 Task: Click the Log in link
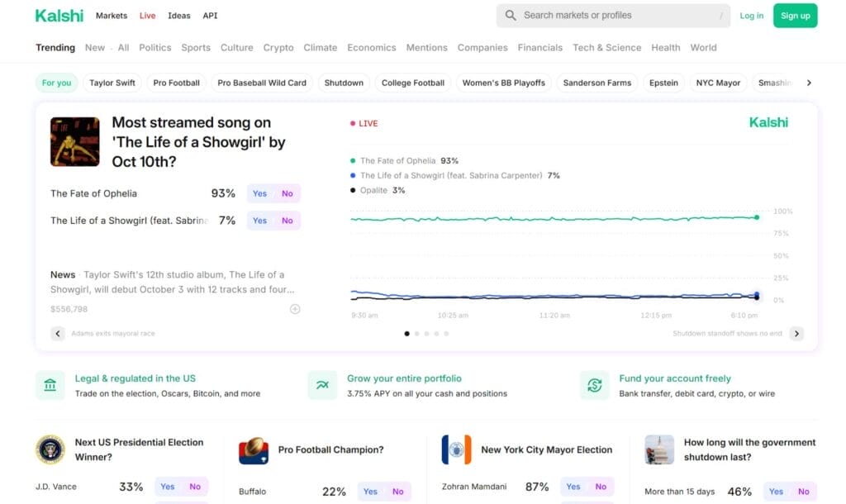(x=751, y=16)
